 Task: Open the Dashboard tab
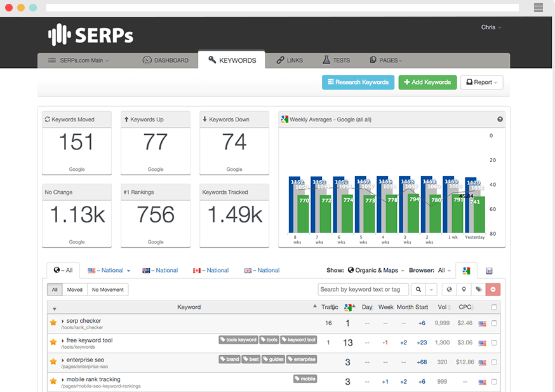pyautogui.click(x=165, y=60)
